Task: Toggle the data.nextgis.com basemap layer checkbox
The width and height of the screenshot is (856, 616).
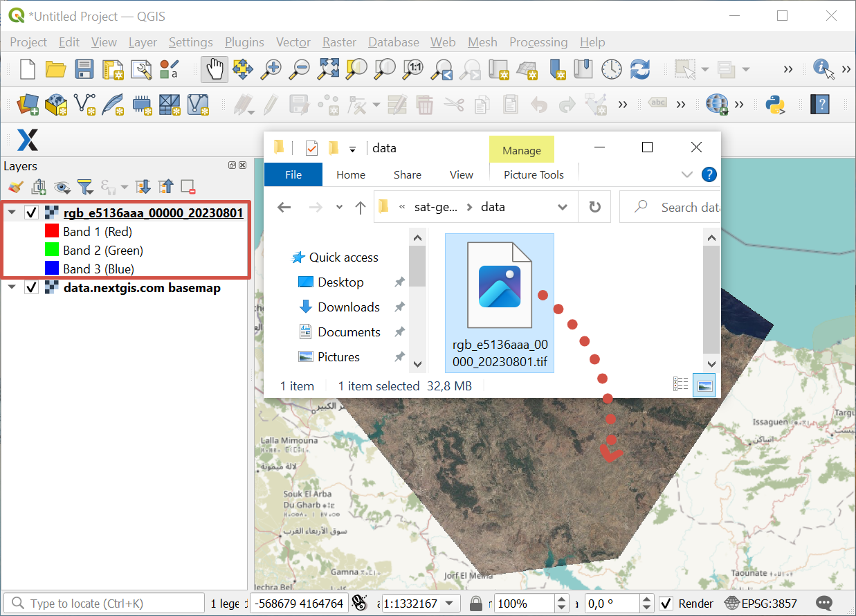Action: 31,287
